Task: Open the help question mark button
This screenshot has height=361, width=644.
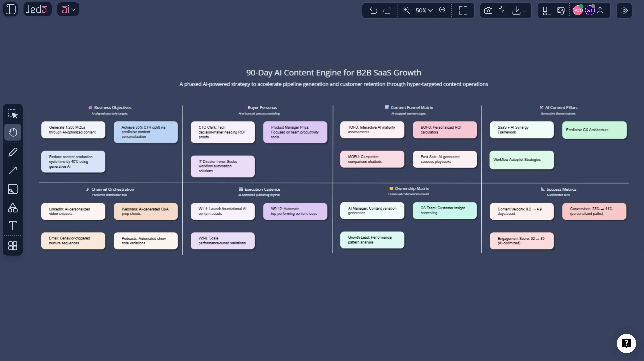Action: click(x=627, y=343)
